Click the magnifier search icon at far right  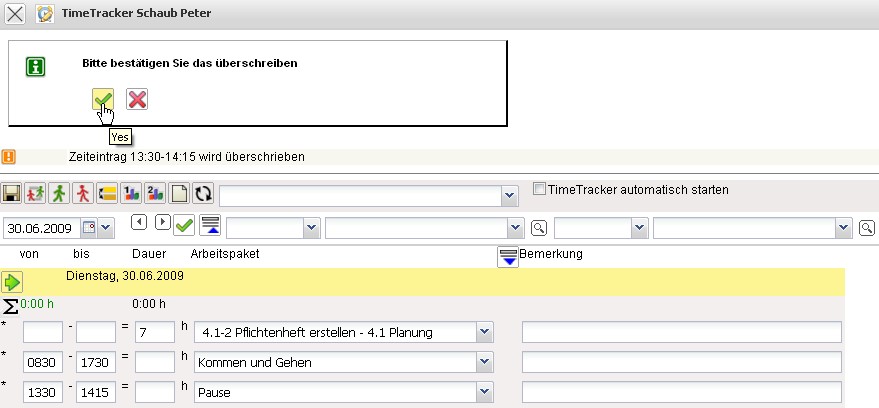coord(866,227)
